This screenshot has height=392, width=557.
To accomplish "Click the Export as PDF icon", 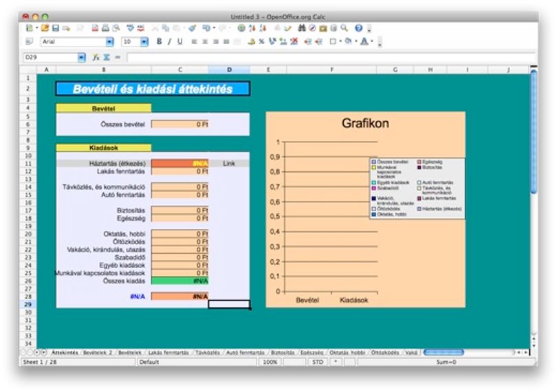I will [95, 28].
